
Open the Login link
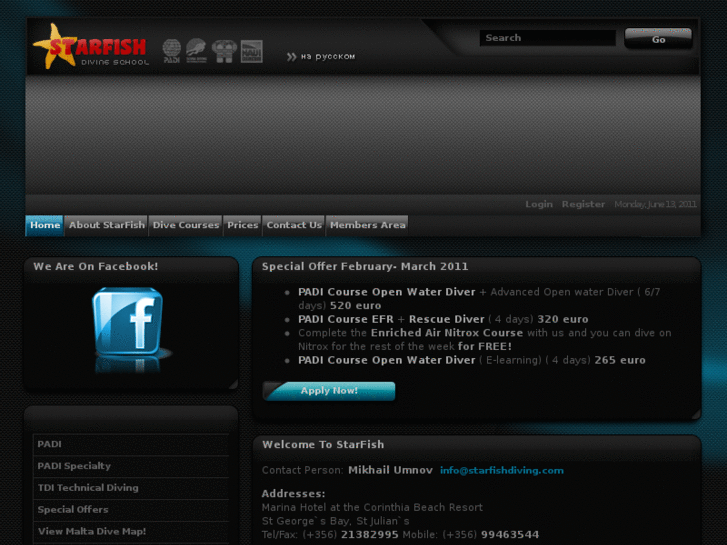[x=539, y=204]
